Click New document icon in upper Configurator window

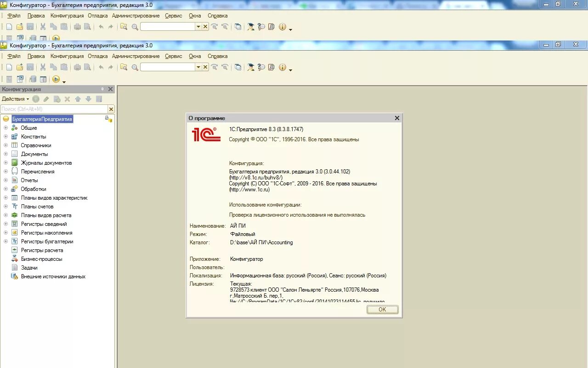coord(9,27)
